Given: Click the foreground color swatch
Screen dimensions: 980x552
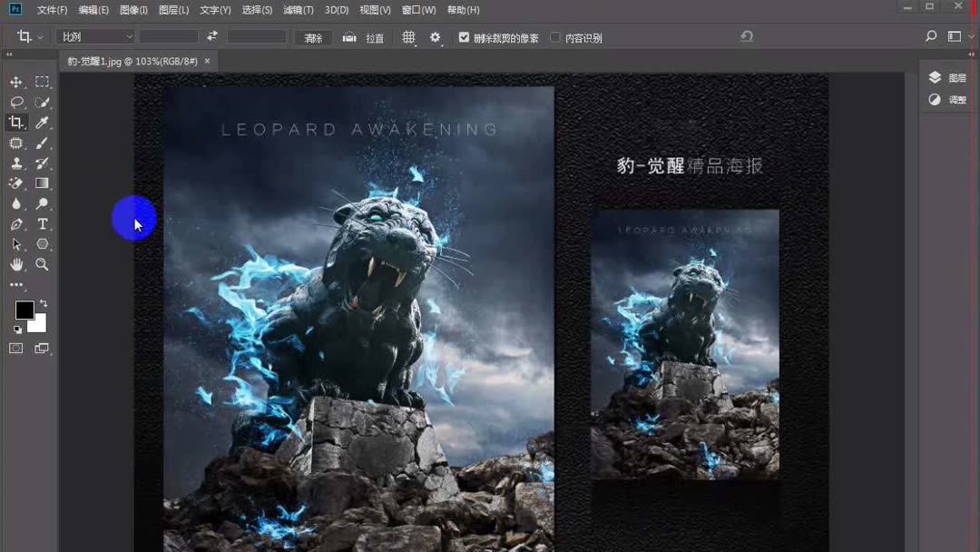Looking at the screenshot, I should pyautogui.click(x=23, y=311).
